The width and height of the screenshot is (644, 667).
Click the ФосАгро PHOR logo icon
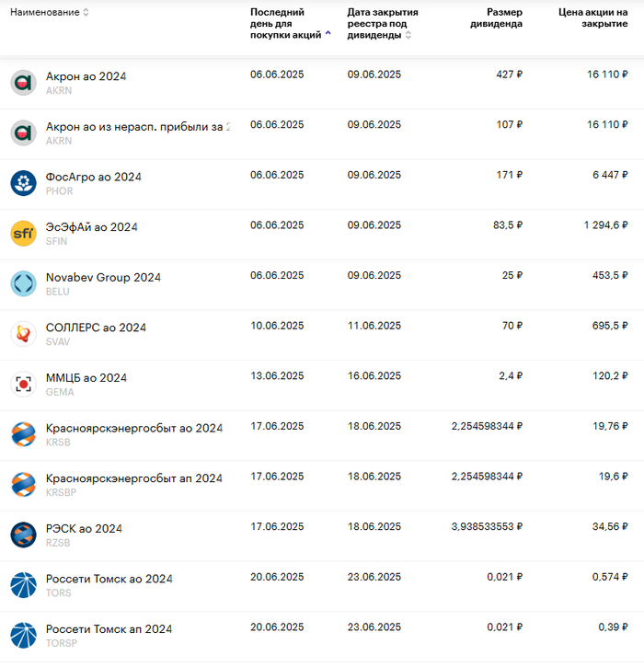23,183
